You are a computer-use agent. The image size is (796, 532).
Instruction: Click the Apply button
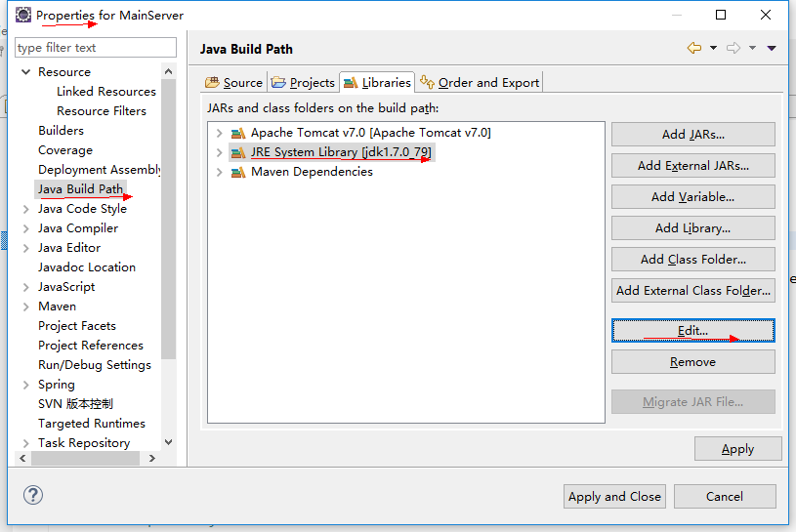[737, 449]
